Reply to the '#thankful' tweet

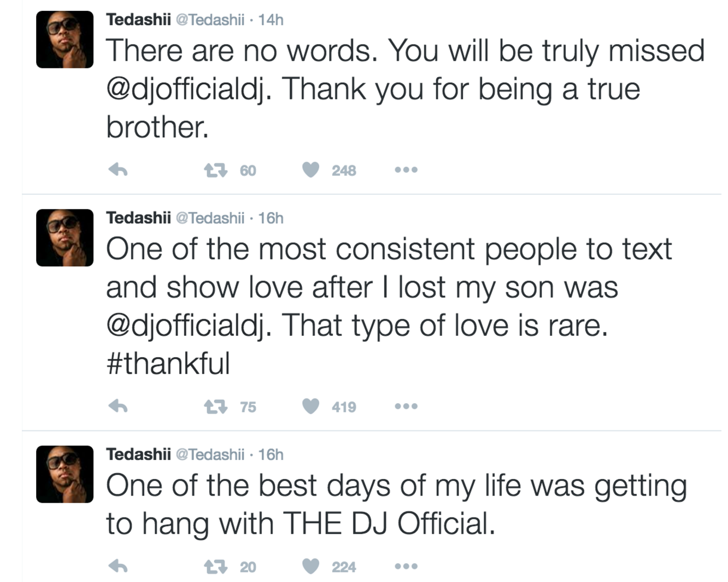point(118,406)
